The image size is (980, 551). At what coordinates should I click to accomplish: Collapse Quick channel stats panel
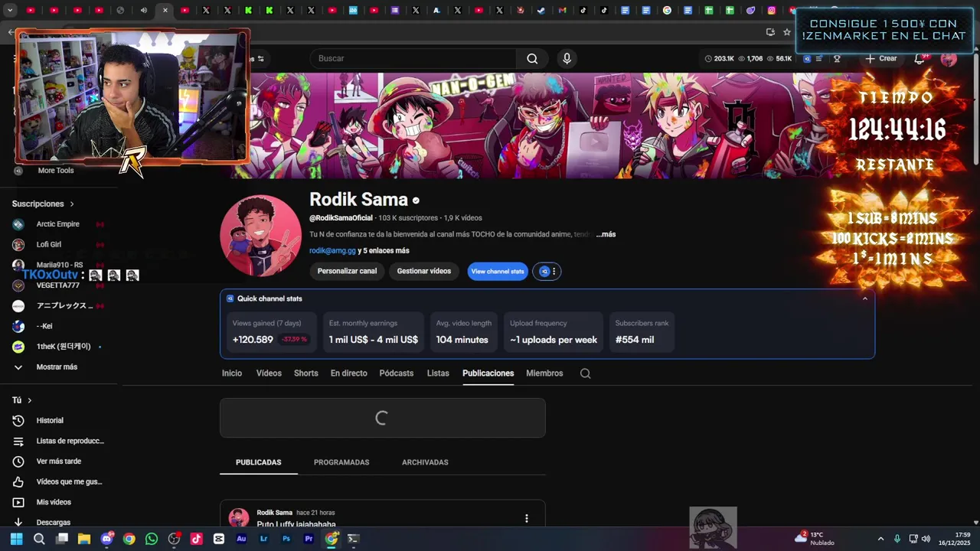865,298
